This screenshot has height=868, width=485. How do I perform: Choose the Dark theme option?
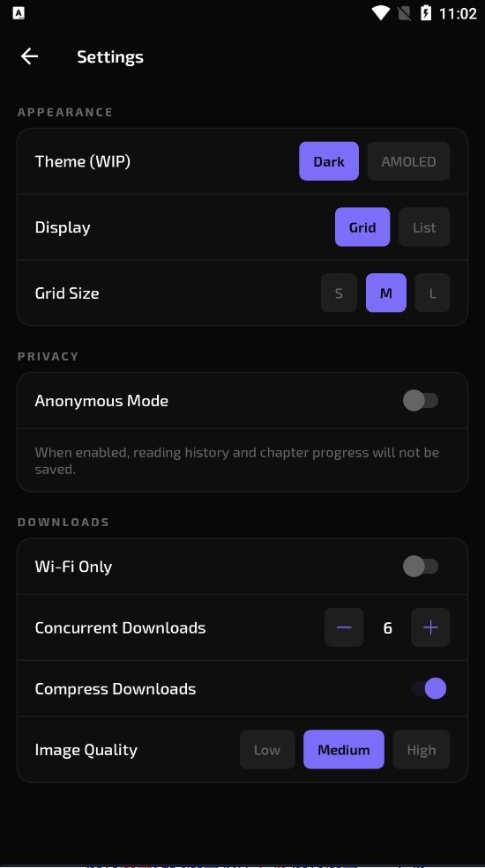329,161
